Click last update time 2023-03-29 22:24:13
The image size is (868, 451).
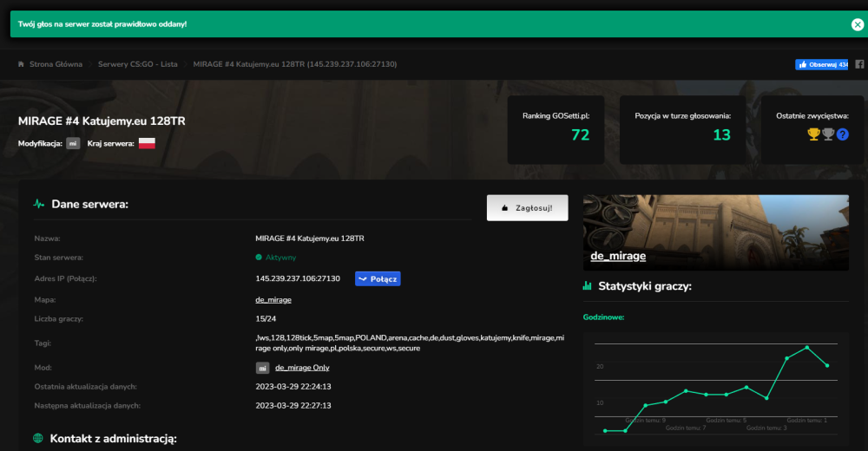coord(293,386)
